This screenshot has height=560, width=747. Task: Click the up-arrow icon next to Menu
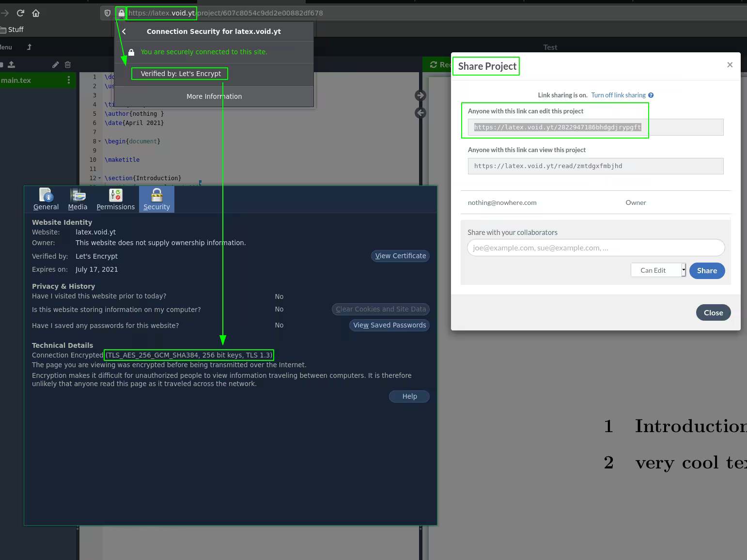[29, 47]
